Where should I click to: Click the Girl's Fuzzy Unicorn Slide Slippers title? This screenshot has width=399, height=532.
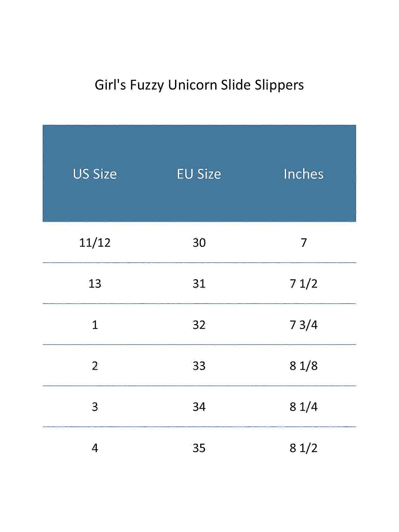pyautogui.click(x=199, y=85)
